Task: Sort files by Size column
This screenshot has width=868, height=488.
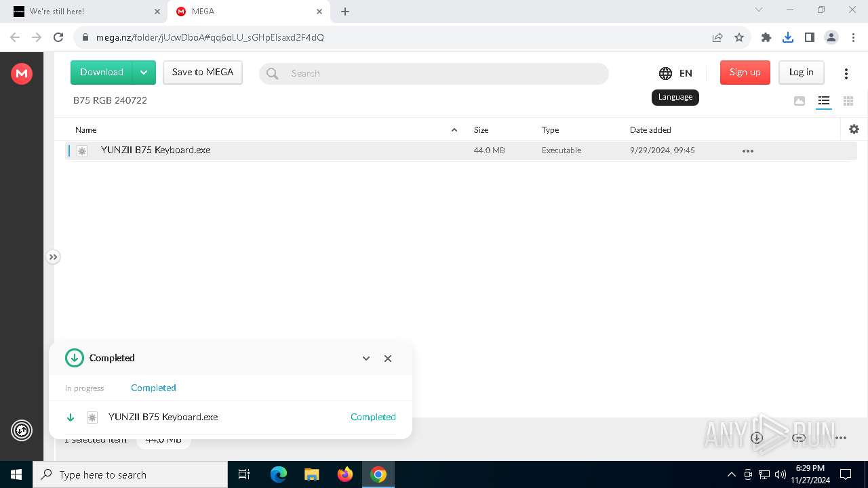Action: (x=481, y=130)
